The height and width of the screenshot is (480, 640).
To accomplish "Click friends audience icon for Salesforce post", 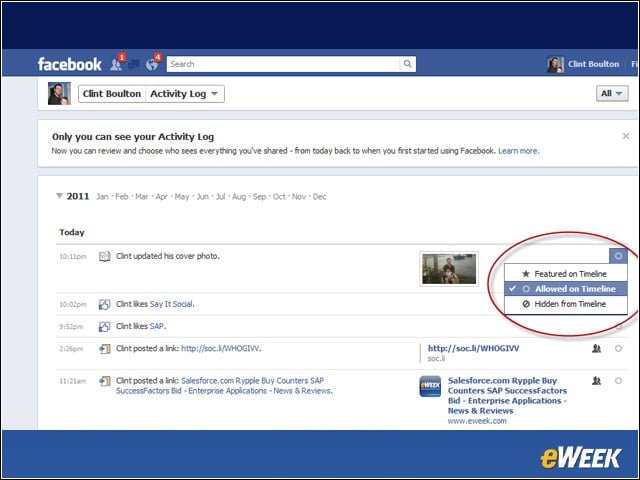I will coord(596,381).
